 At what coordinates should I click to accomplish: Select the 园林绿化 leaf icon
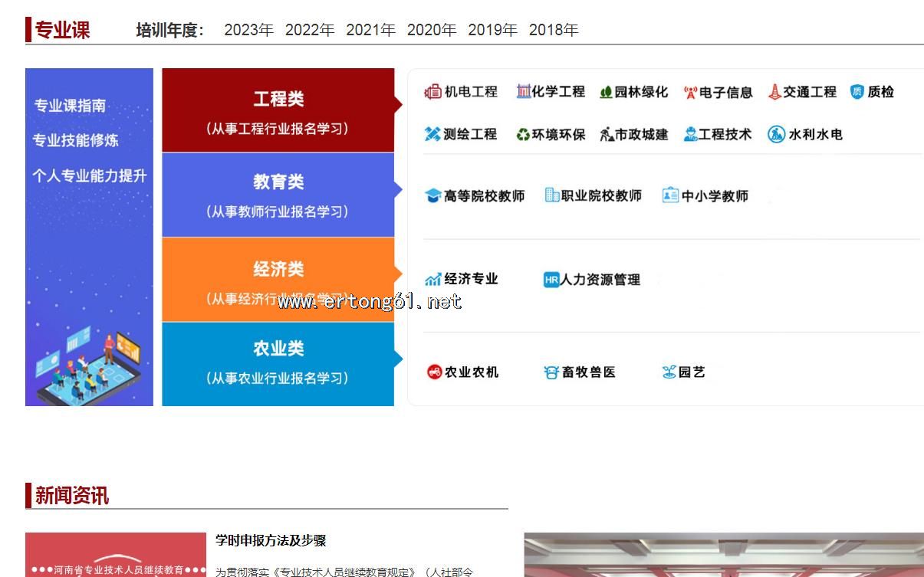(606, 93)
